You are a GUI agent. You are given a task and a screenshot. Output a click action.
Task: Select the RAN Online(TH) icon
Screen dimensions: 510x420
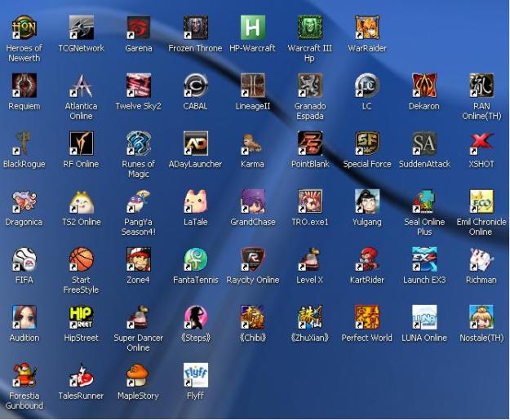481,86
